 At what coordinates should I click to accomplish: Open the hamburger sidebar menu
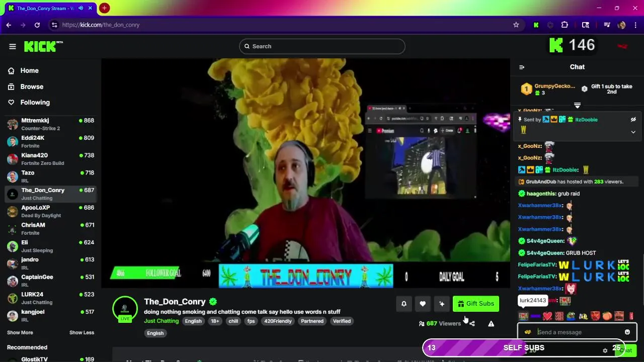[x=13, y=46]
